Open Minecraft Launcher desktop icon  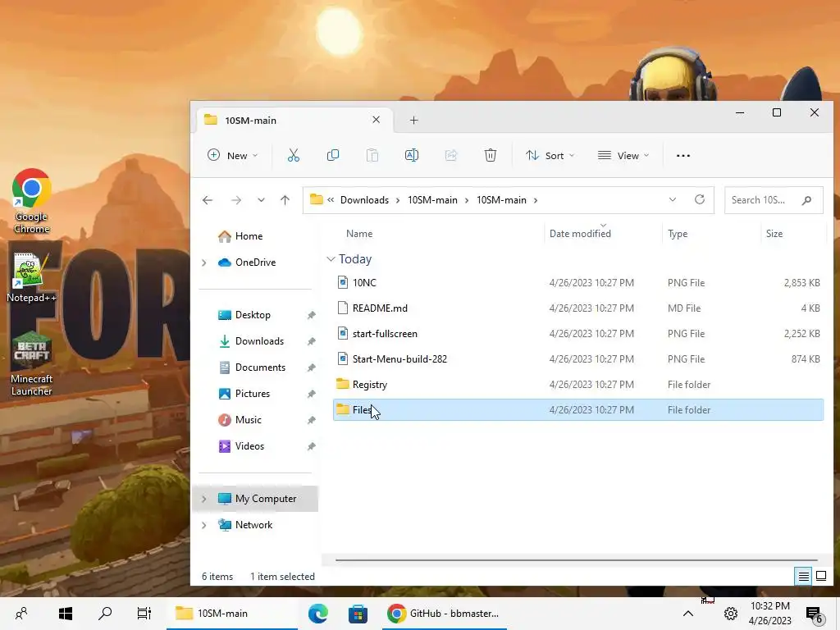pyautogui.click(x=32, y=364)
